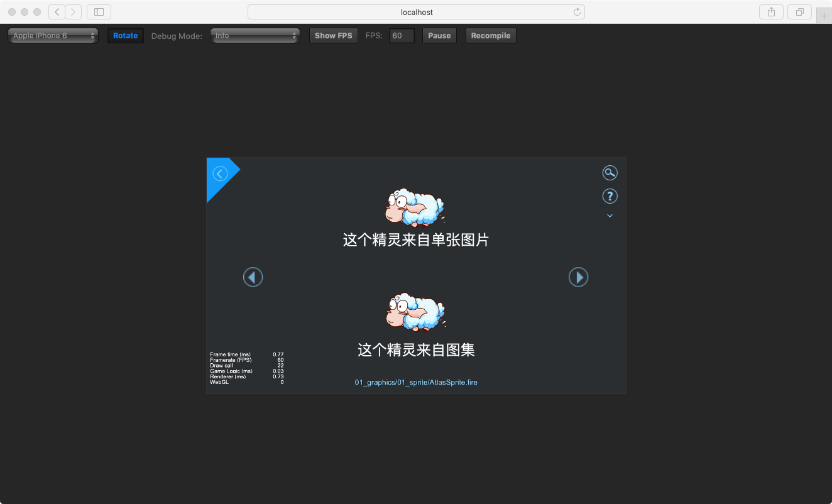The image size is (832, 504).
Task: Pause the game preview
Action: point(439,36)
